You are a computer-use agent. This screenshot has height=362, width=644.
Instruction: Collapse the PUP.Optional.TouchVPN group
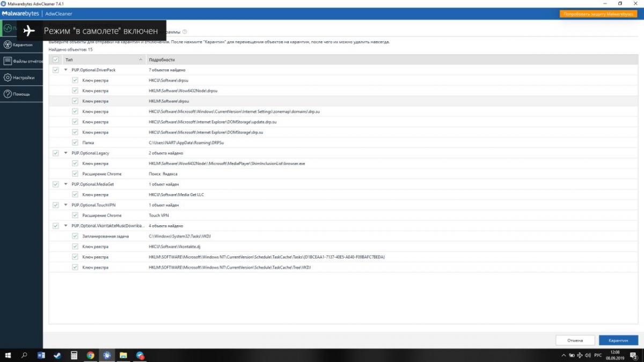pyautogui.click(x=65, y=205)
